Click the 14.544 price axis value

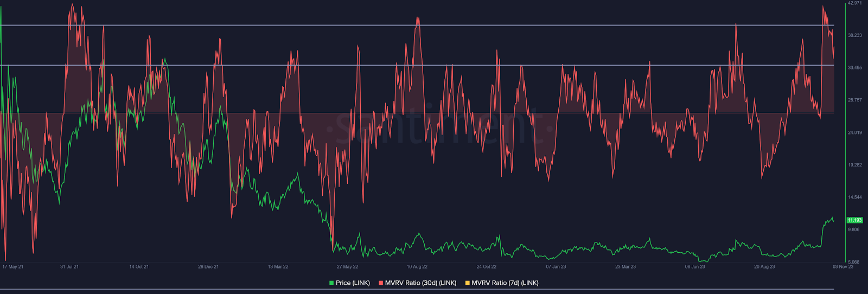[854, 197]
